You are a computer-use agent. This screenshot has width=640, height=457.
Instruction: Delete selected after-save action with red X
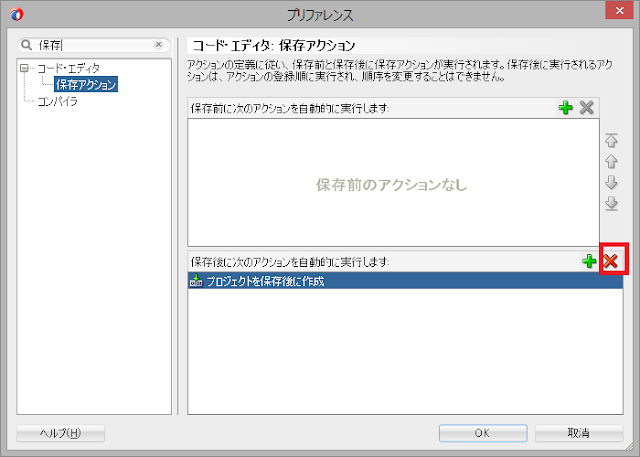pyautogui.click(x=611, y=261)
